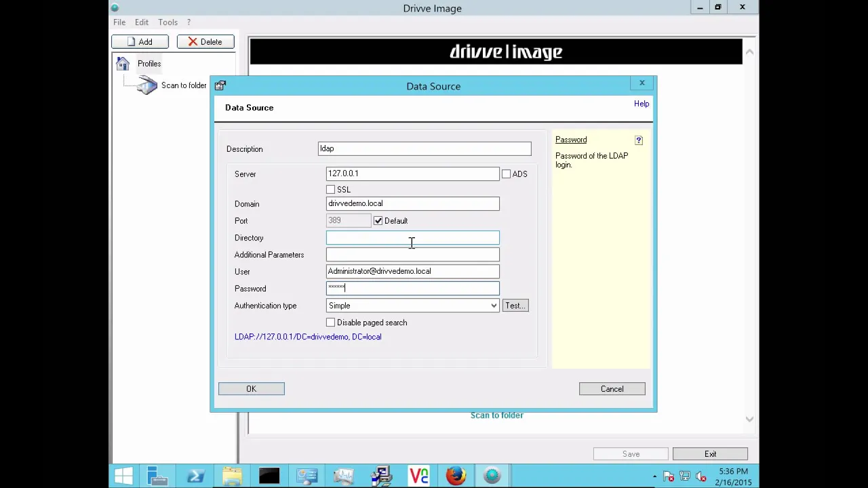Open the black command prompt taskbar icon
Viewport: 868px width, 488px height.
[x=269, y=476]
